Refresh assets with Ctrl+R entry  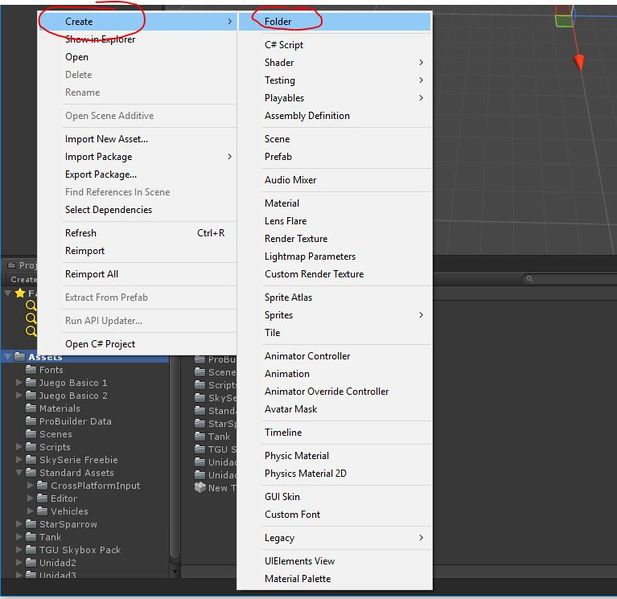[145, 233]
